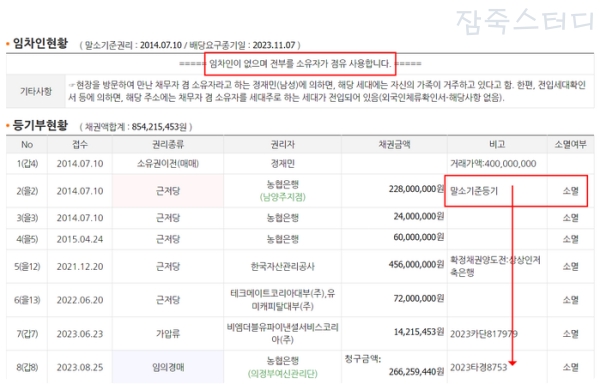Click the 비고 column header
The width and height of the screenshot is (600, 384).
[497, 145]
